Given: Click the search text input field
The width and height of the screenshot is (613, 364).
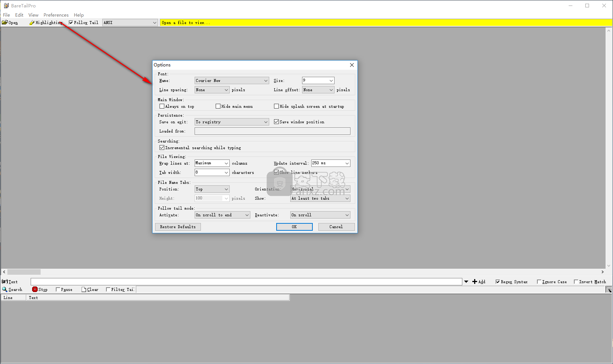Looking at the screenshot, I should tap(246, 282).
